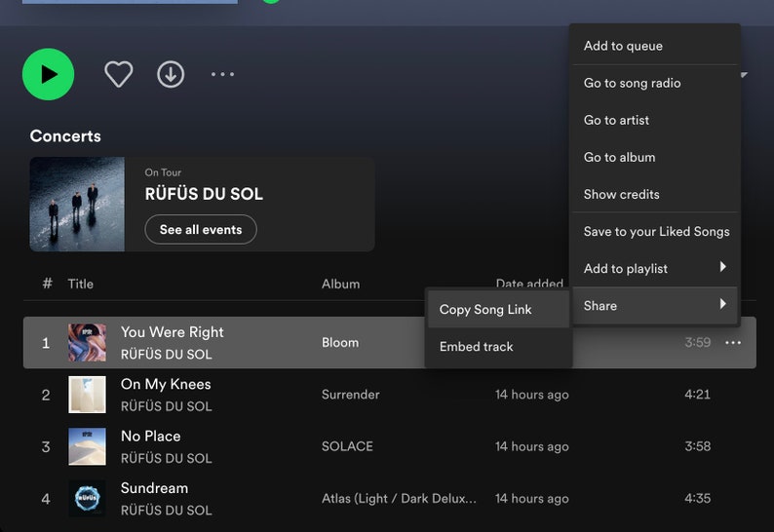Like playlist with the heart icon
Viewport: 774px width, 532px height.
tap(119, 74)
